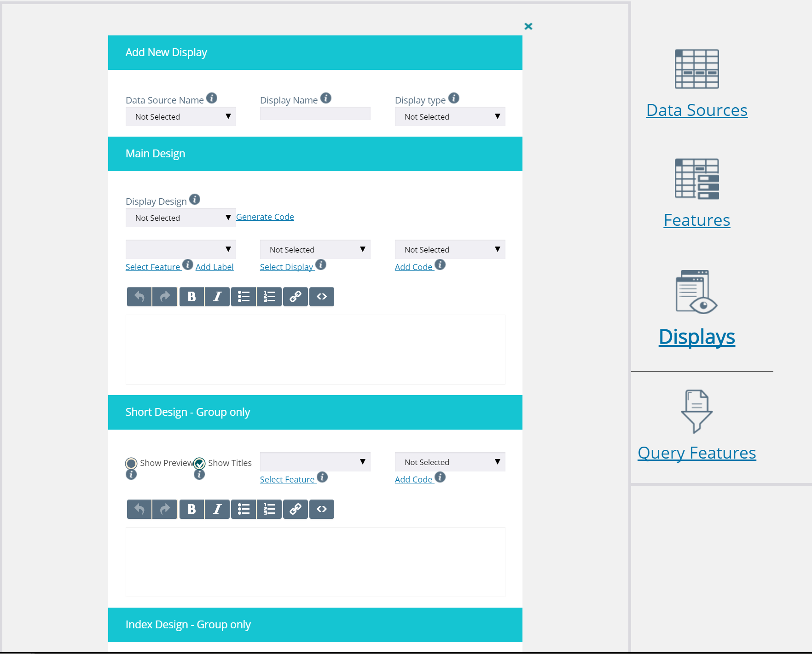Click the Add Label link
Image resolution: width=812 pixels, height=655 pixels.
click(x=215, y=267)
